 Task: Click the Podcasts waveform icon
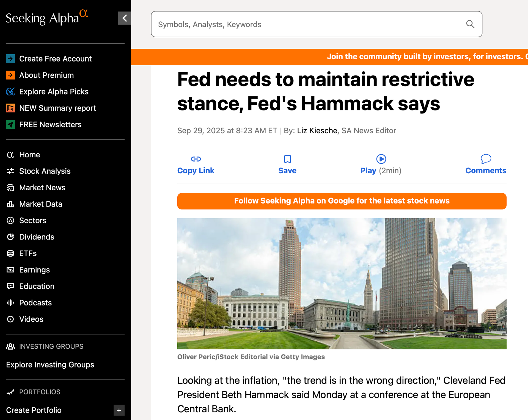tap(10, 303)
